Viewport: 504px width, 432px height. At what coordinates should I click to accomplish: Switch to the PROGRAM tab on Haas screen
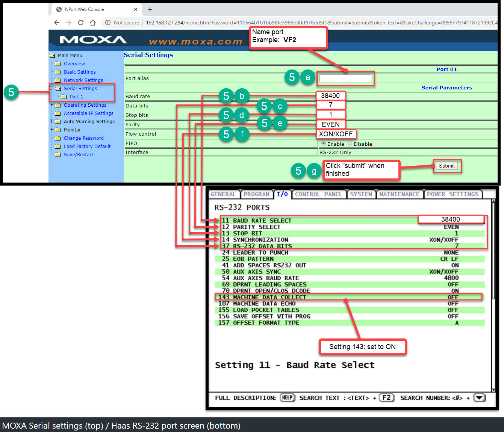pyautogui.click(x=257, y=194)
